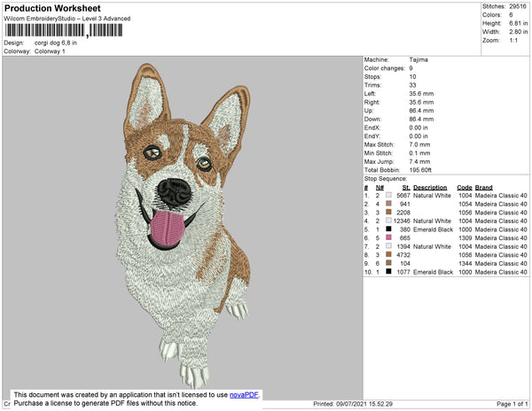Click the black swatch in stop row 5

tap(388, 229)
